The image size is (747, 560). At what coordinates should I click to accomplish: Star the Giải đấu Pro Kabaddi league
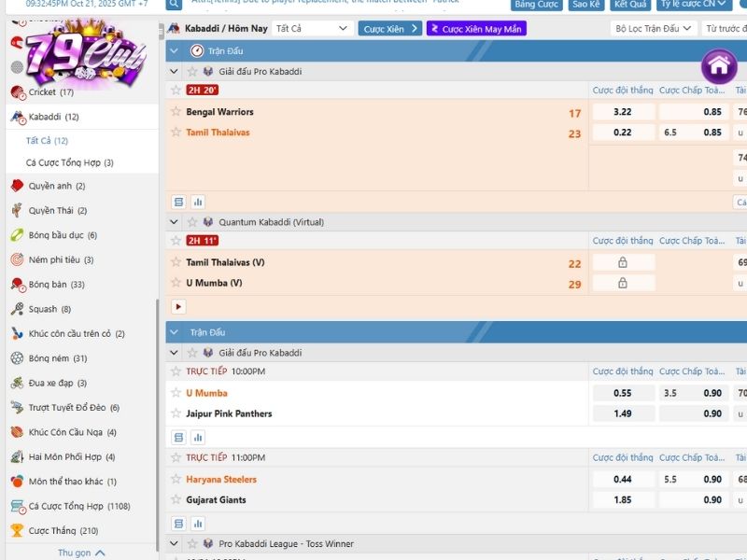pyautogui.click(x=192, y=71)
